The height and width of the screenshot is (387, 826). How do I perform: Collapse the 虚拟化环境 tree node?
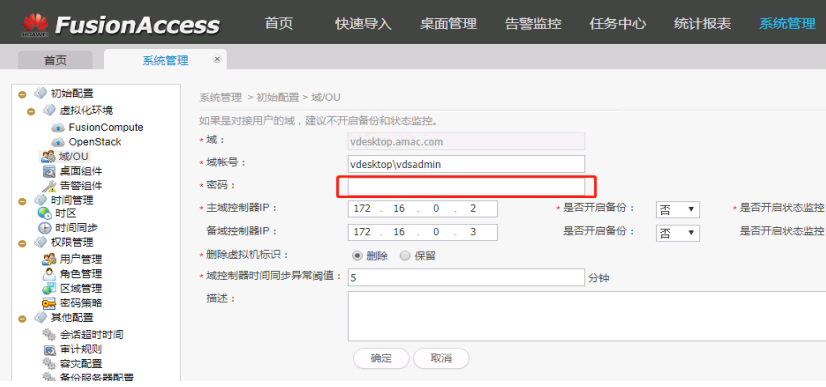[x=31, y=112]
